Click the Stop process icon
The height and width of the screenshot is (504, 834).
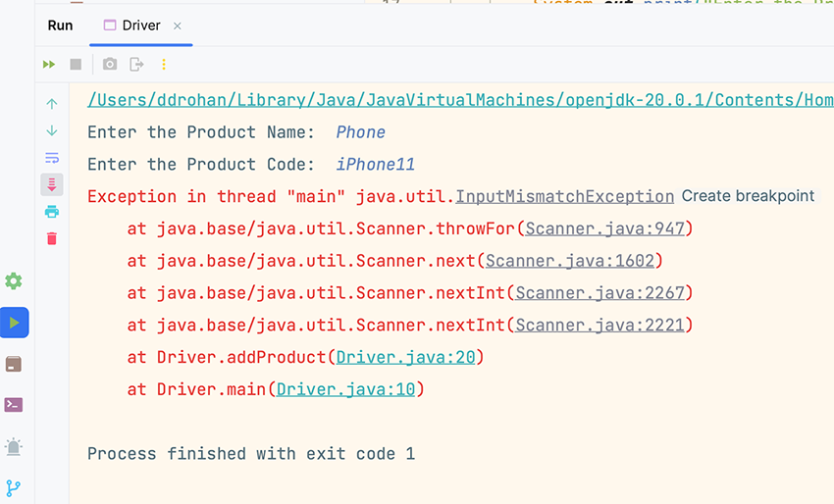76,65
